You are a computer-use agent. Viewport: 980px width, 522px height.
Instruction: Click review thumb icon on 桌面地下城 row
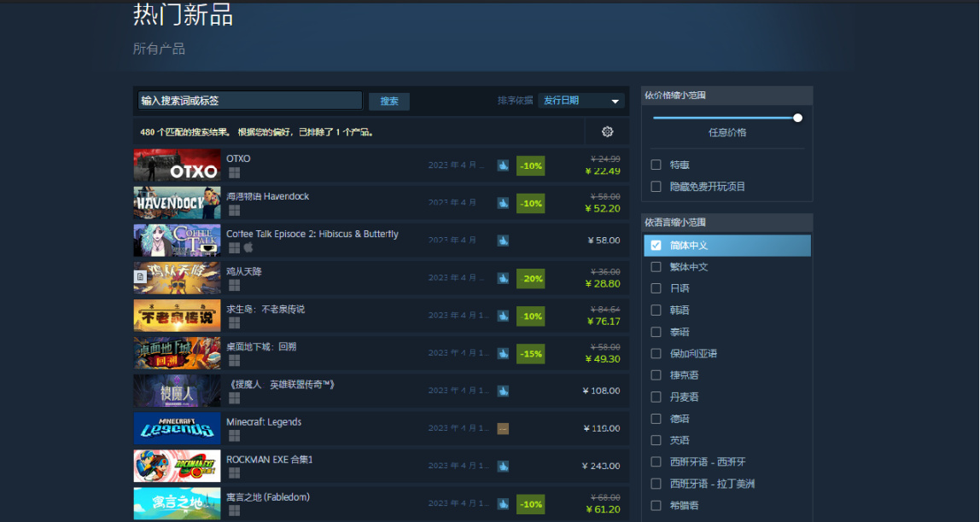click(503, 353)
